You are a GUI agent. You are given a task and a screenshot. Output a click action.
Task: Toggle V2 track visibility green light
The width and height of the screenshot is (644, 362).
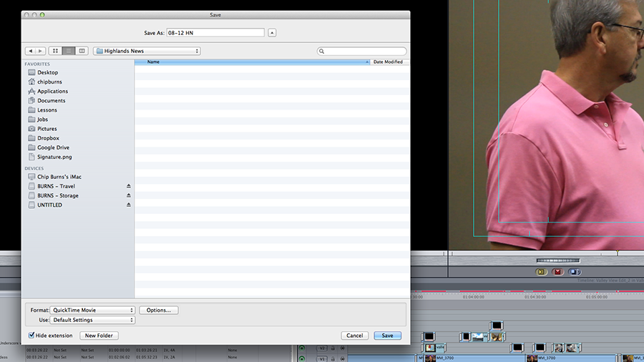tap(302, 348)
